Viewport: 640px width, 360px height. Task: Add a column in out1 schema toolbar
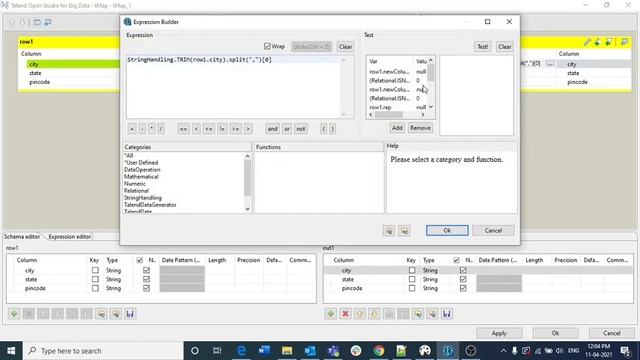(x=331, y=313)
